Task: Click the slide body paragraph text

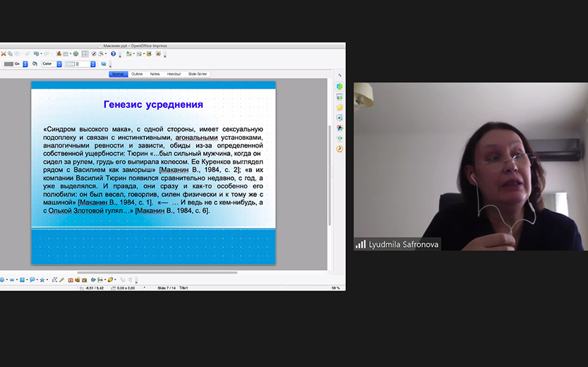Action: [x=153, y=170]
